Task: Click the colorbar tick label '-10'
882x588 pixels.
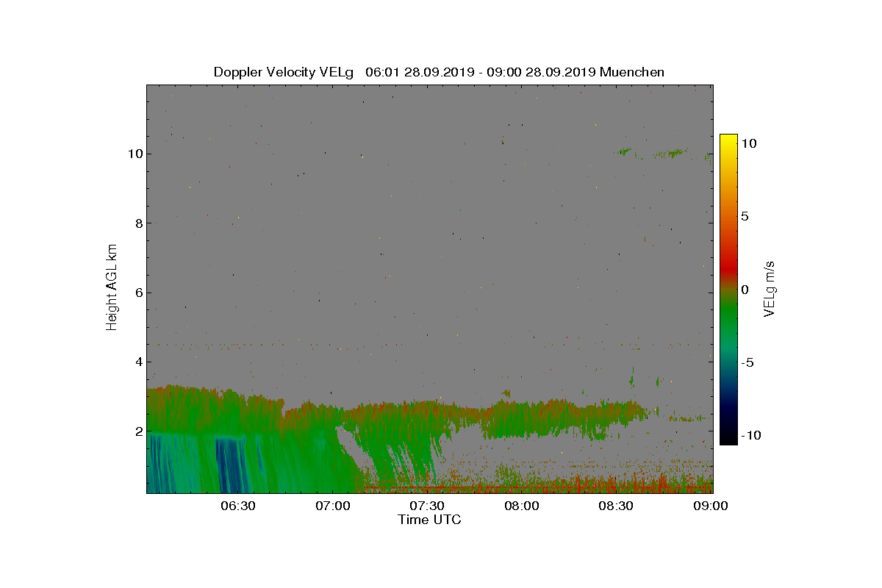Action: [751, 435]
